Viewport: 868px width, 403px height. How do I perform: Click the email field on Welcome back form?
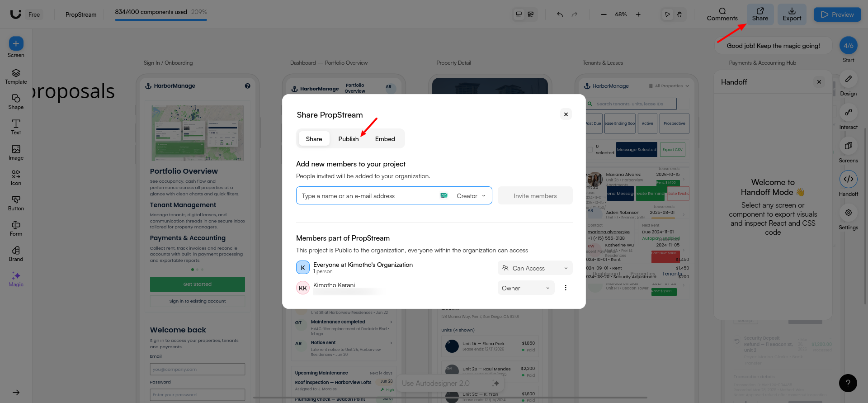click(198, 369)
